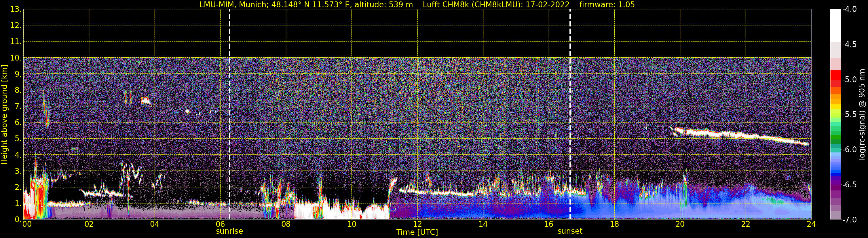Click the firmware: 1.05 text in the title
Image resolution: width=868 pixels, height=238 pixels.
click(x=607, y=4)
